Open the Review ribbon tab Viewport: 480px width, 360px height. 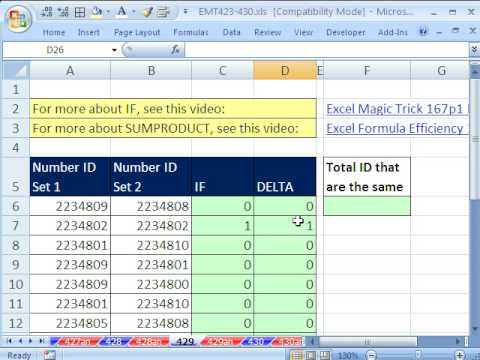point(267,32)
